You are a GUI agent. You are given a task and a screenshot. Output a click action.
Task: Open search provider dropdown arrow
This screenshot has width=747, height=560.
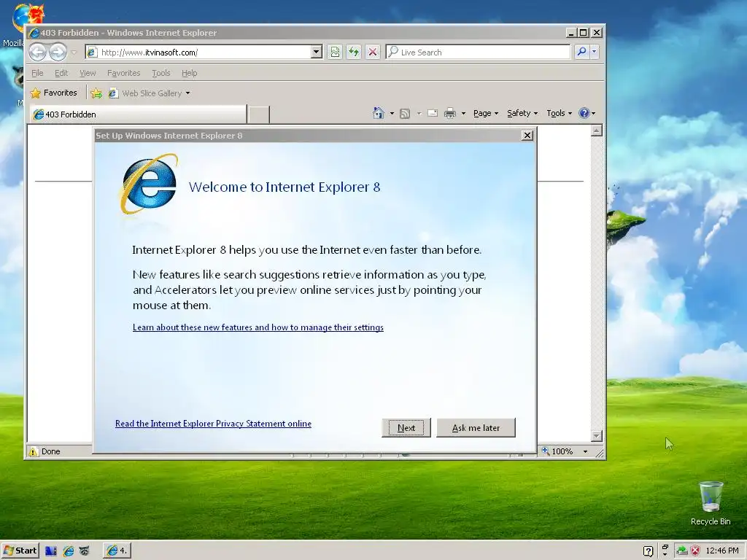coord(594,52)
